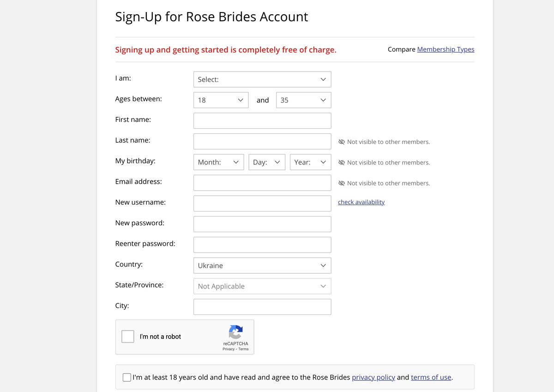Image resolution: width=554 pixels, height=392 pixels.
Task: Expand the birthday Day dropdown
Action: pos(266,162)
